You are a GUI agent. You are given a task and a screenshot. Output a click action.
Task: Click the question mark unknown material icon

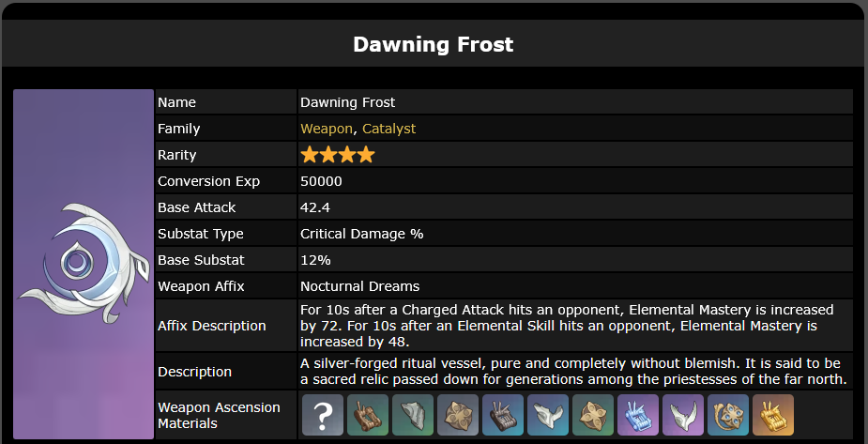pyautogui.click(x=323, y=415)
